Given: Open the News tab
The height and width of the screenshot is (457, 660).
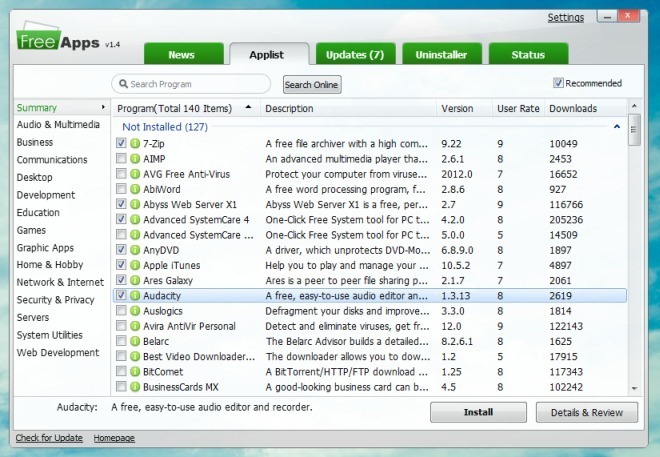Looking at the screenshot, I should pos(184,54).
